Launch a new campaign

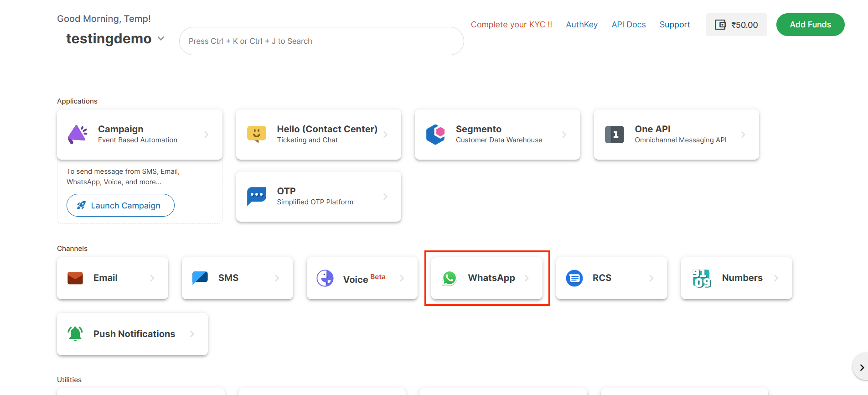tap(120, 205)
